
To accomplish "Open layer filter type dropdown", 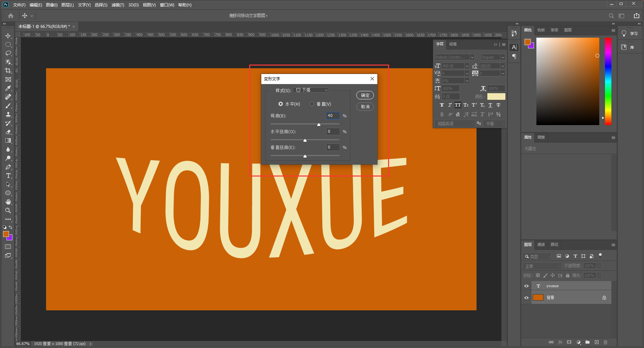I will coord(537,256).
